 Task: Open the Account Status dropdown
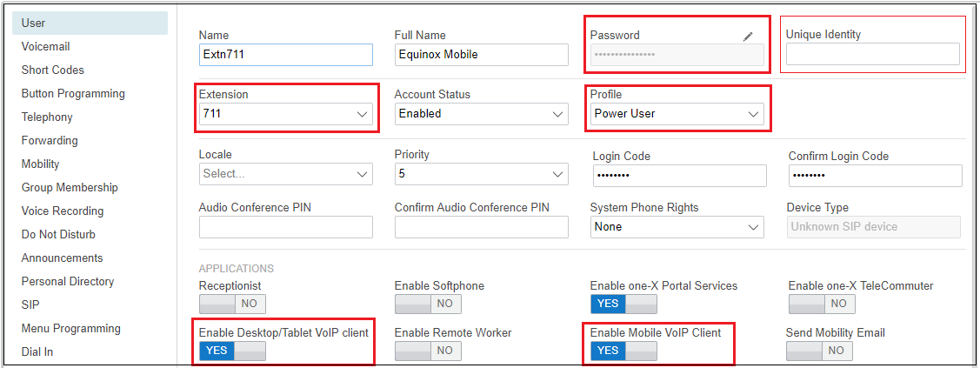coord(481,114)
